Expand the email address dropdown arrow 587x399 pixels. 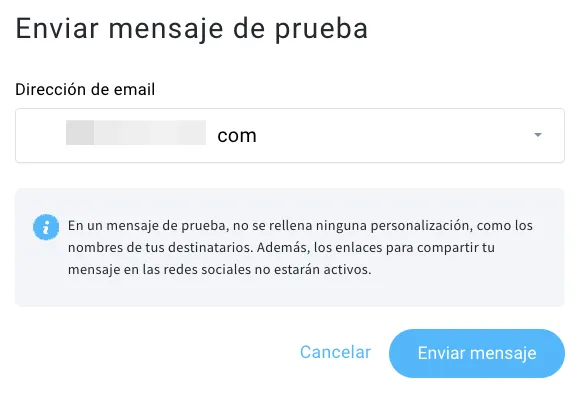coord(538,135)
